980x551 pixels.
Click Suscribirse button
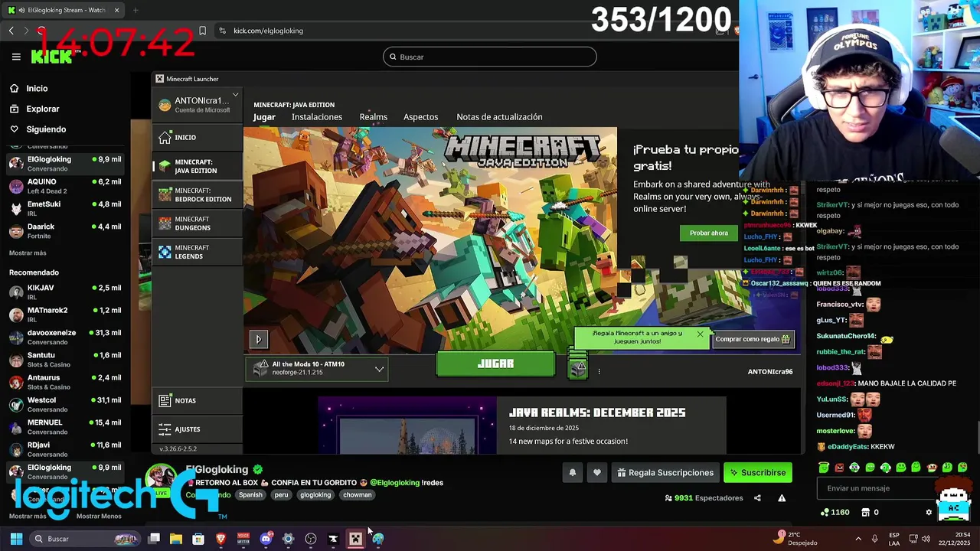(757, 473)
